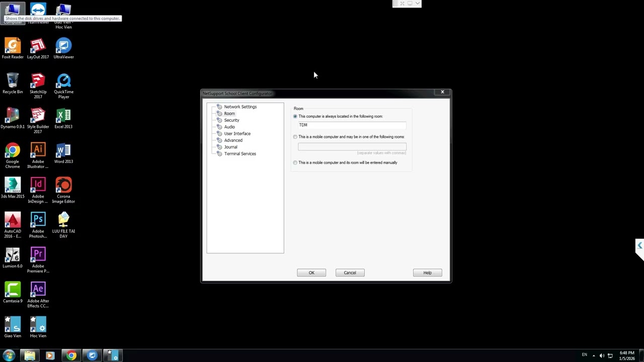
Task: Open the clock showing 6:48 PM
Action: (x=627, y=355)
